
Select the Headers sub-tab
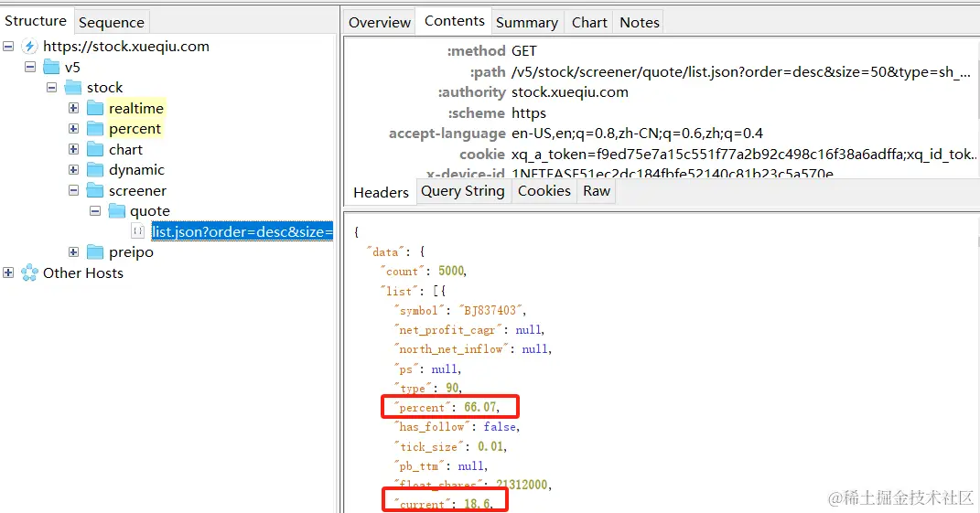381,192
